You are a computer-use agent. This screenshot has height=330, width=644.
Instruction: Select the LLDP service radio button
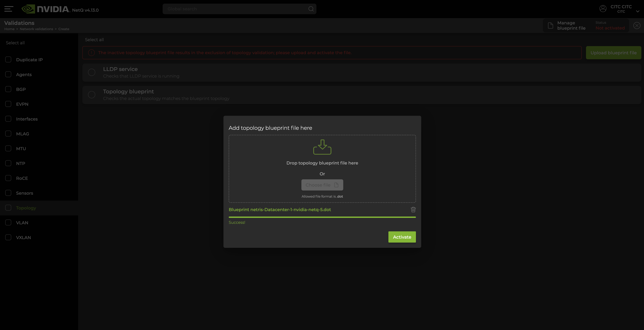click(x=91, y=72)
